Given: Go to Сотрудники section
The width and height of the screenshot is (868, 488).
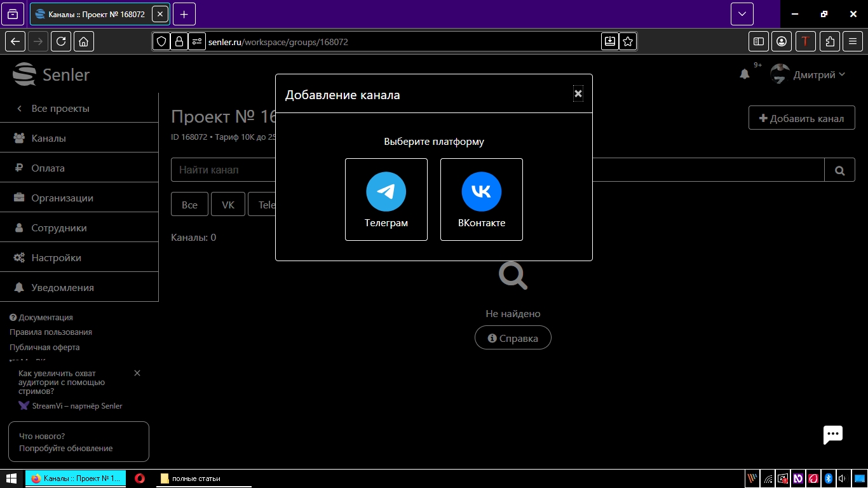Looking at the screenshot, I should [59, 227].
